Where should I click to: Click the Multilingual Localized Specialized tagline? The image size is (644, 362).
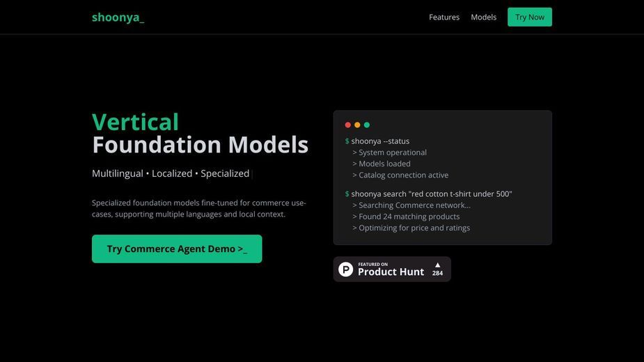pos(171,173)
